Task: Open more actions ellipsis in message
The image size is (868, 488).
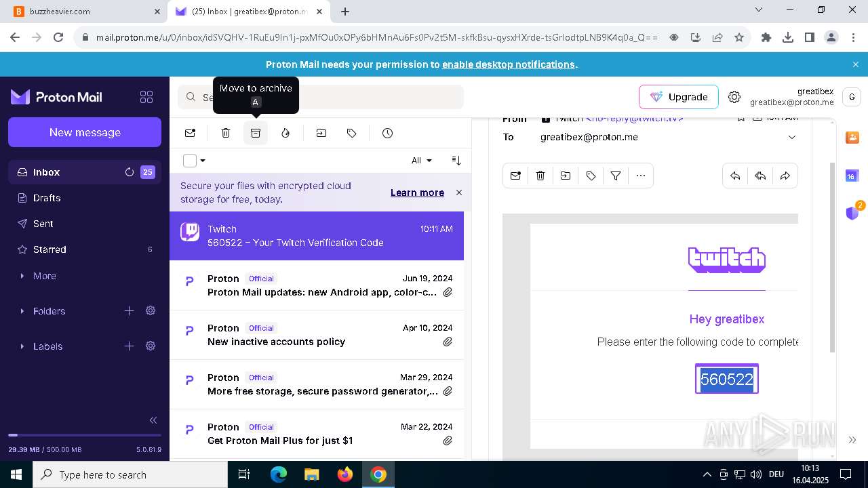Action: [641, 176]
